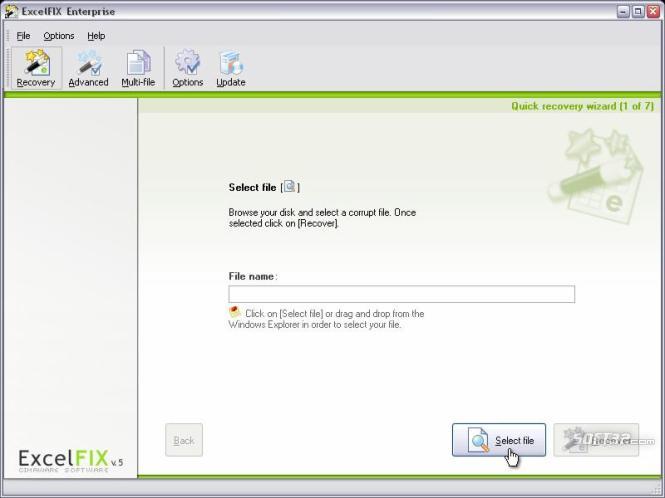Click the small file icon beside Select file heading

coord(289,186)
